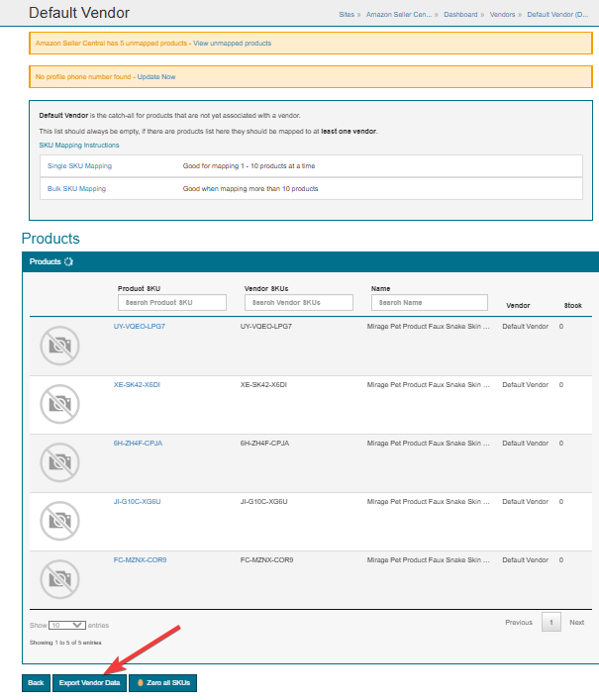Open the entries-per-page dropdown
The image size is (599, 700).
pos(67,626)
